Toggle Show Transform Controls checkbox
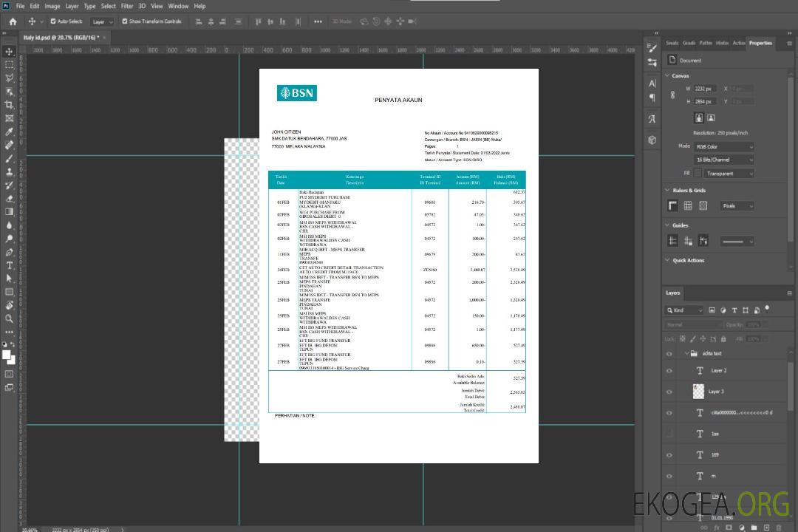Screen dimensions: 798x532 (125, 21)
